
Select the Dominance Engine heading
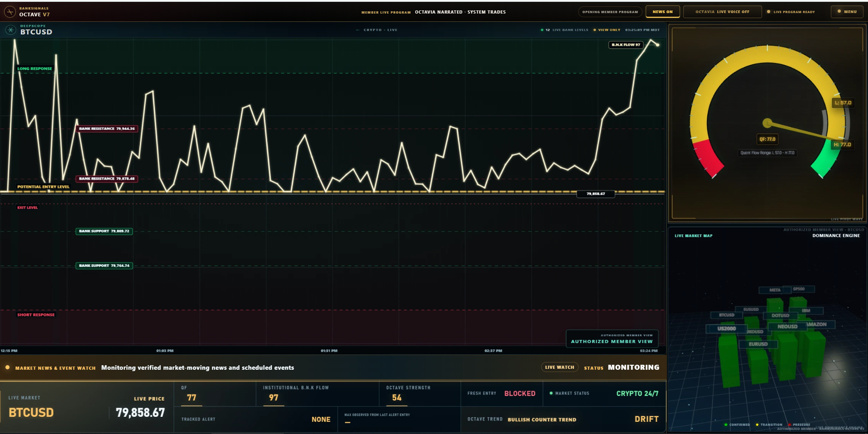pyautogui.click(x=836, y=236)
